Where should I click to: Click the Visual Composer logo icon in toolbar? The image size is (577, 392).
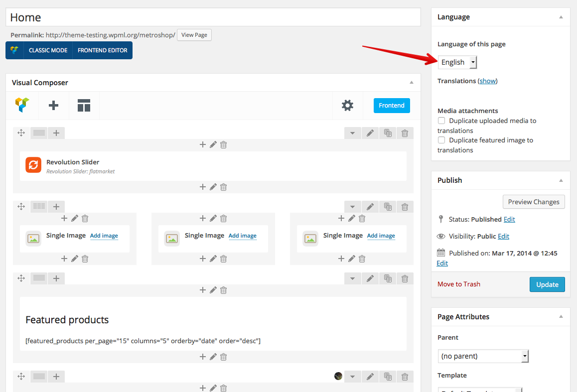pyautogui.click(x=22, y=105)
